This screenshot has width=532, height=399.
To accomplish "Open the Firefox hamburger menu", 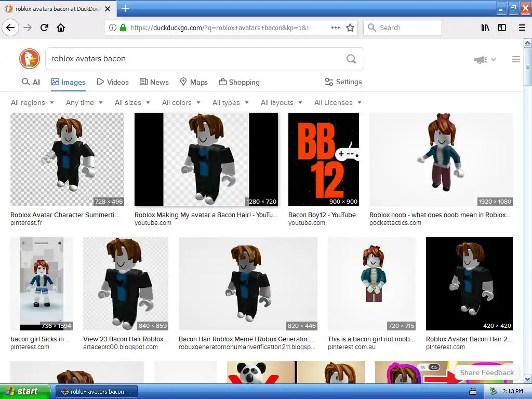I will click(x=522, y=28).
